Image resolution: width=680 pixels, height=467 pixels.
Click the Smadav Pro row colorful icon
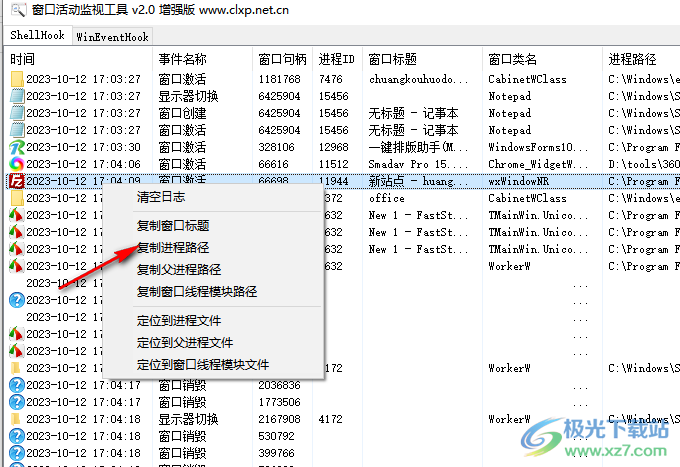point(16,164)
